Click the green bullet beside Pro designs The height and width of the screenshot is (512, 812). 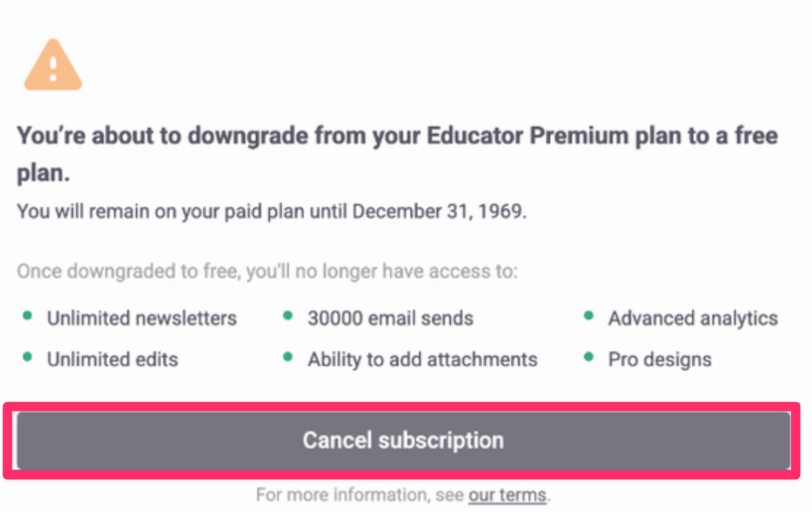coord(588,357)
